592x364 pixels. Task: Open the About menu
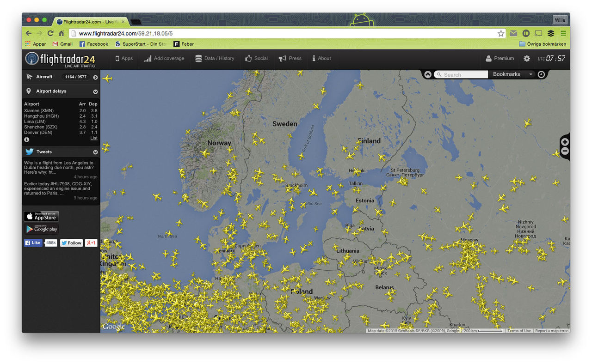point(321,59)
